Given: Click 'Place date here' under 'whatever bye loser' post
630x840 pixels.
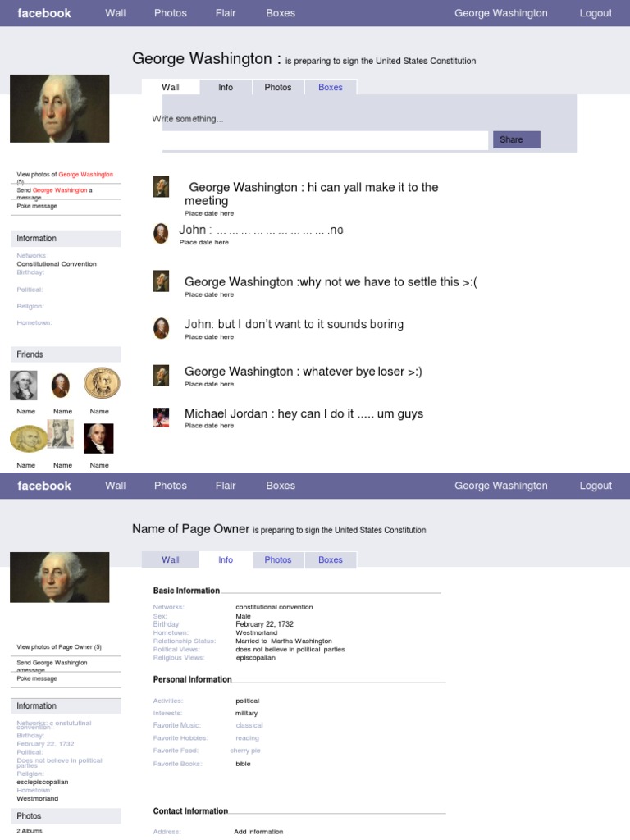Looking at the screenshot, I should [x=209, y=385].
